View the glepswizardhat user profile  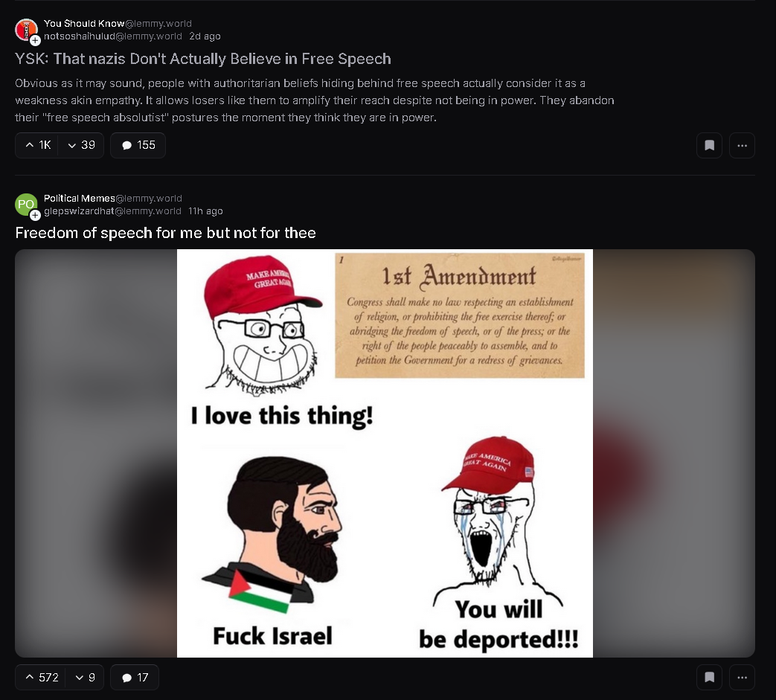[x=112, y=211]
